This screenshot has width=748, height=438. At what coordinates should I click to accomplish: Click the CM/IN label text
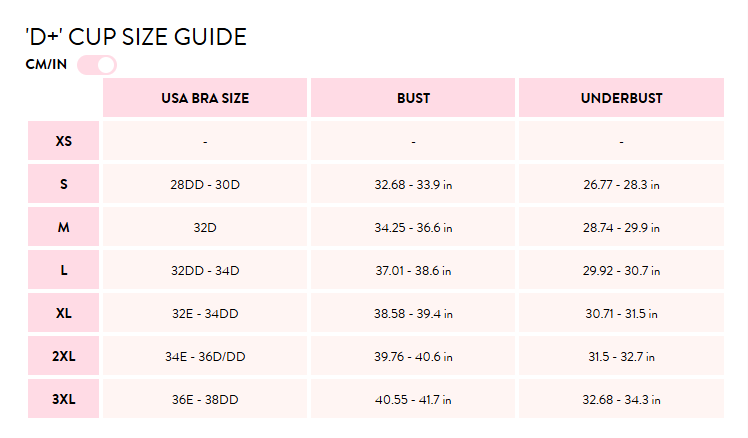[x=46, y=64]
